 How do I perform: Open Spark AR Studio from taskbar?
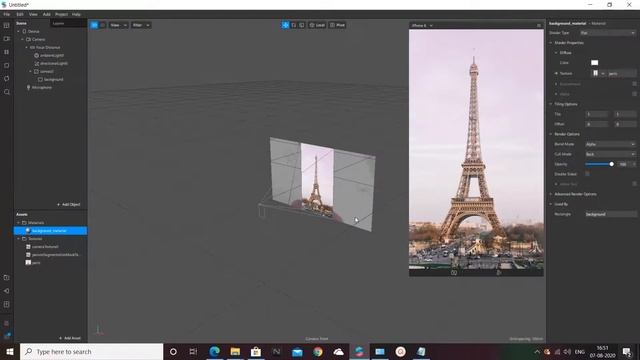point(359,351)
